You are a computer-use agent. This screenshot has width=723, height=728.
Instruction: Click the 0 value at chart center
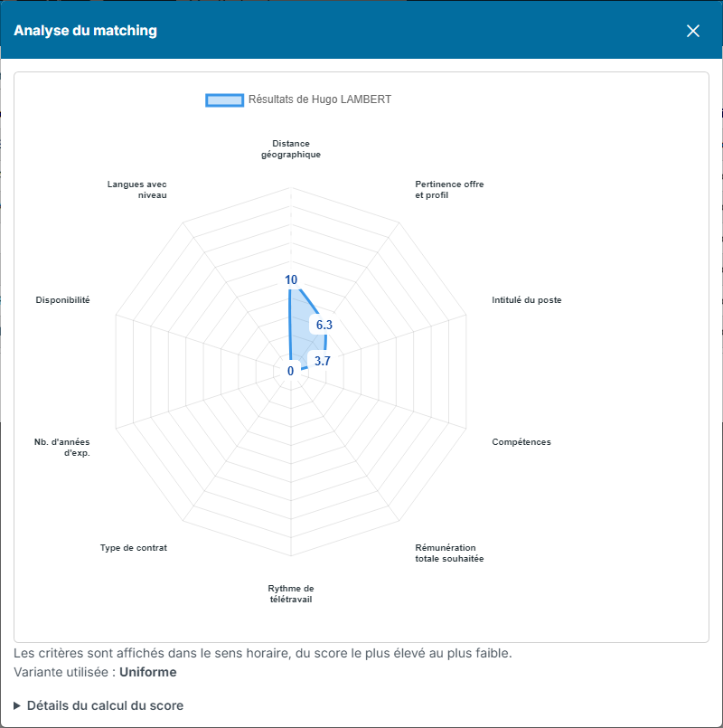click(x=290, y=371)
